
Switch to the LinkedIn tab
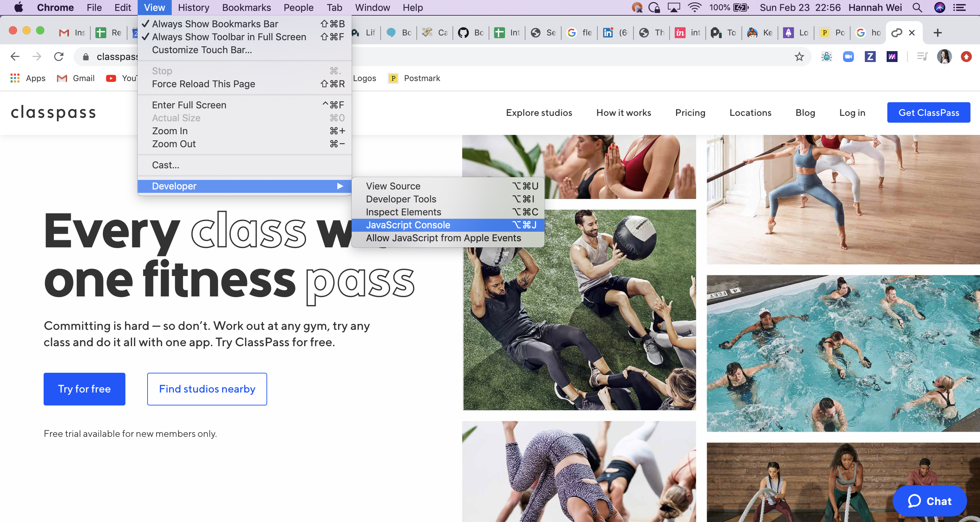point(615,33)
